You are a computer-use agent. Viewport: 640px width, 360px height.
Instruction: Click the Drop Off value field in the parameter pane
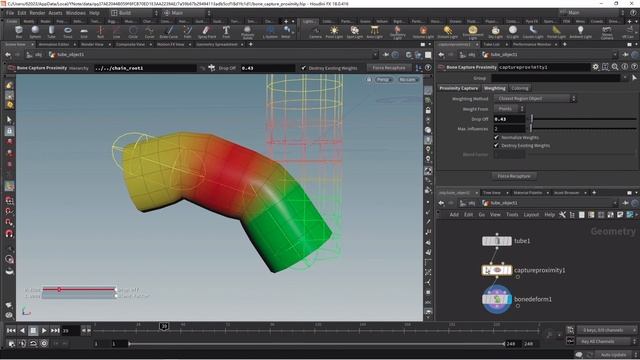point(509,119)
